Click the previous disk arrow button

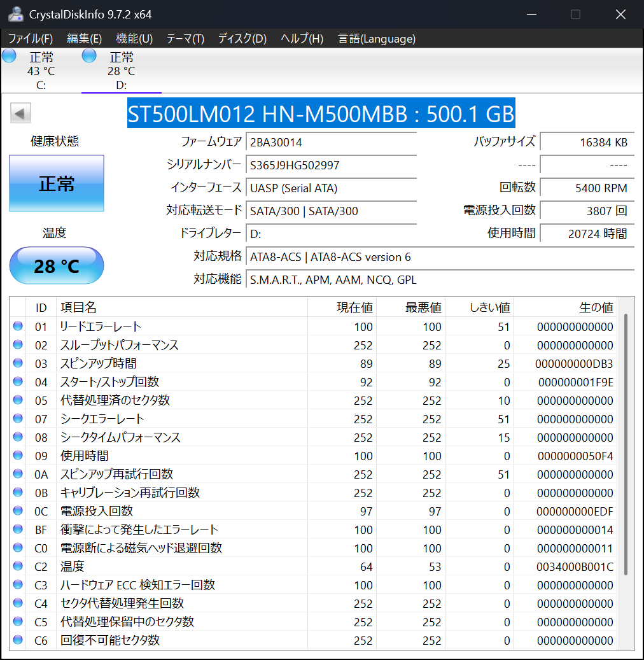[20, 114]
